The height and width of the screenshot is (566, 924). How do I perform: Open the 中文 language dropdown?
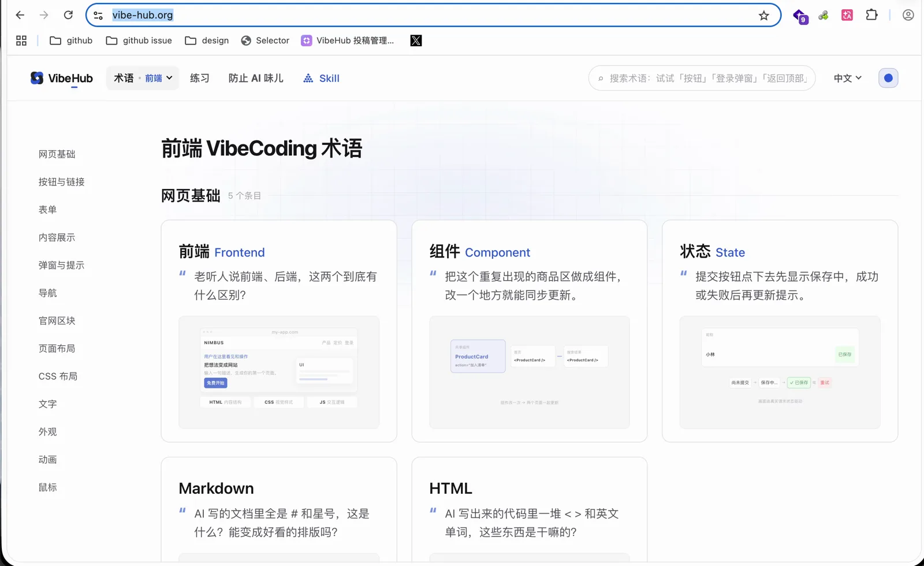click(x=847, y=78)
